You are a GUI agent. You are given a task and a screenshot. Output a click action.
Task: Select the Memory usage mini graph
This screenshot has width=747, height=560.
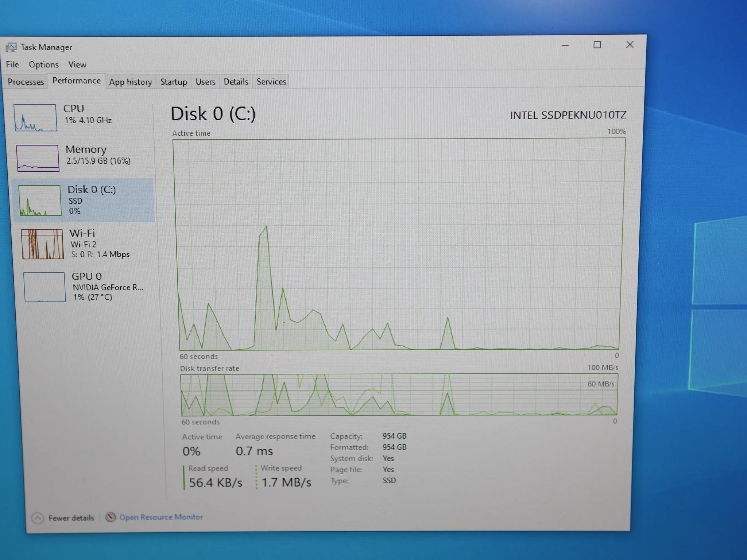38,158
